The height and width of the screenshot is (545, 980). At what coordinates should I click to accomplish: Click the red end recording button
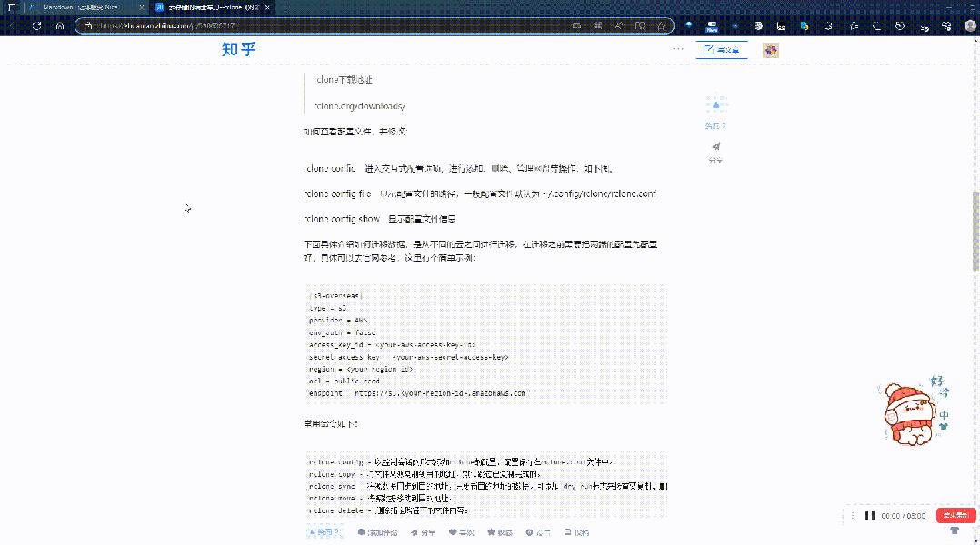coord(955,515)
